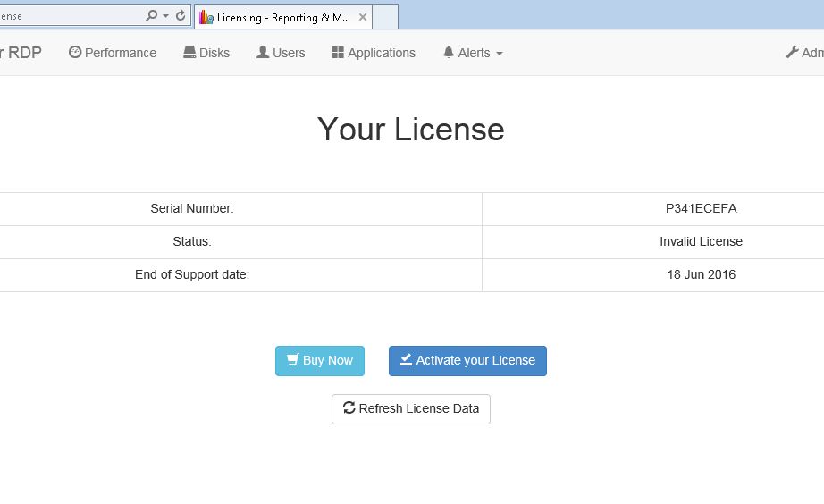Click the Licensing tab favicon
The height and width of the screenshot is (504, 824).
point(206,17)
